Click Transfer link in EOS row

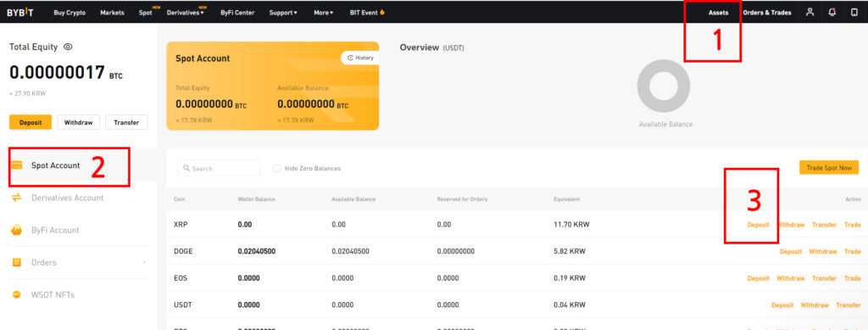824,278
